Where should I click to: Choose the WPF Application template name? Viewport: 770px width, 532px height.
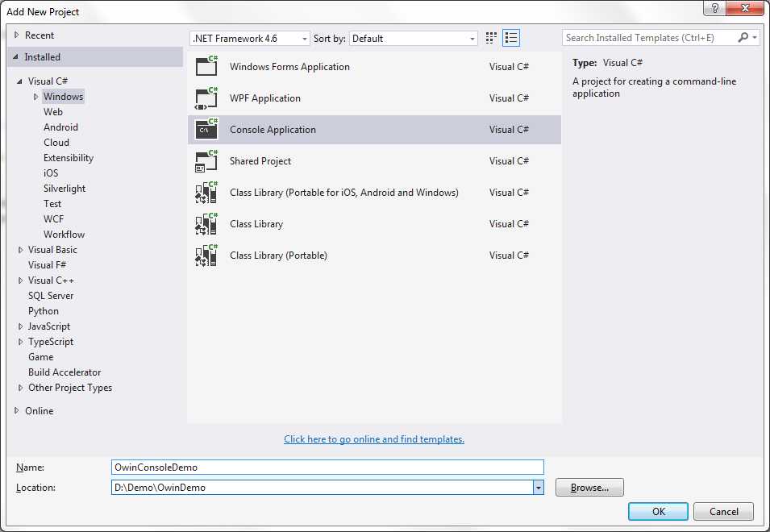coord(265,98)
